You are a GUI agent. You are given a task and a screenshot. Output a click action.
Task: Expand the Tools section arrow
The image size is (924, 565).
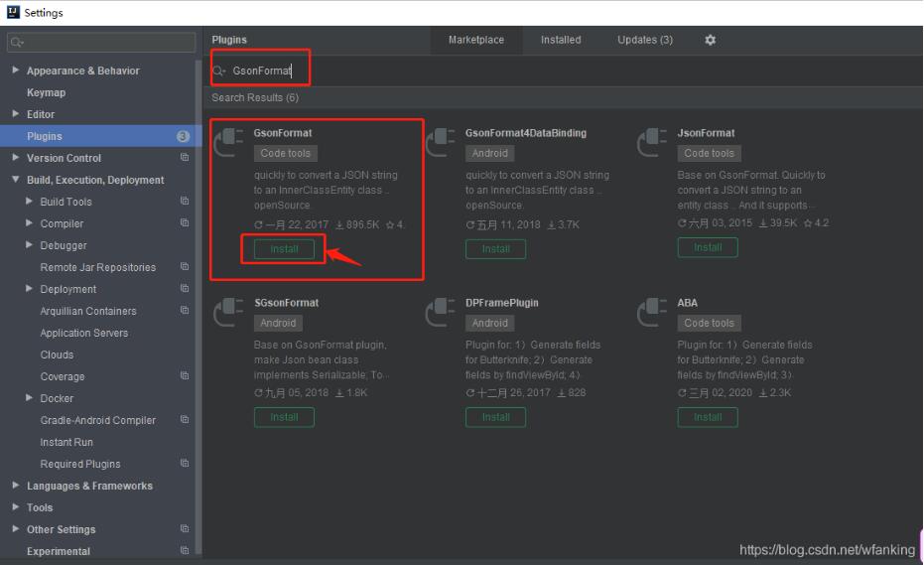(15, 506)
